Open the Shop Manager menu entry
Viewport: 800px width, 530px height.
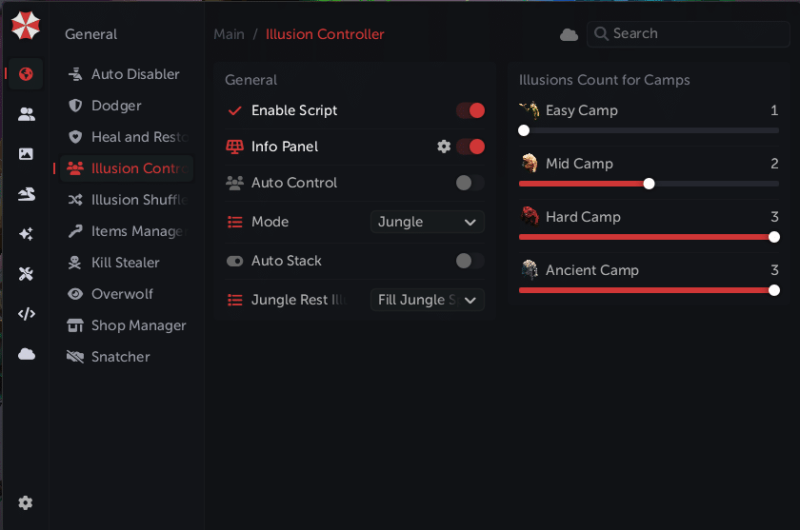(138, 326)
